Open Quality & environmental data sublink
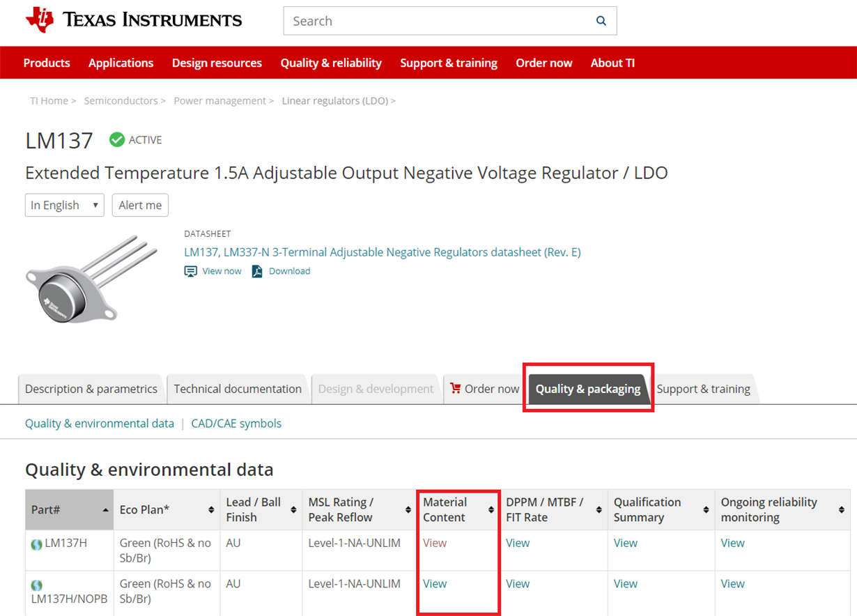This screenshot has width=857, height=616. pyautogui.click(x=100, y=423)
